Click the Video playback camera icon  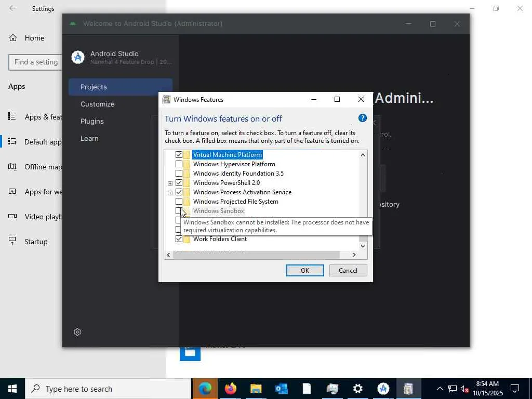(x=12, y=216)
